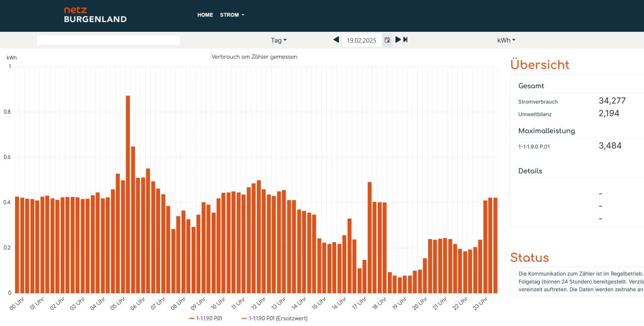Click the empty white field left of Tag

click(x=108, y=40)
